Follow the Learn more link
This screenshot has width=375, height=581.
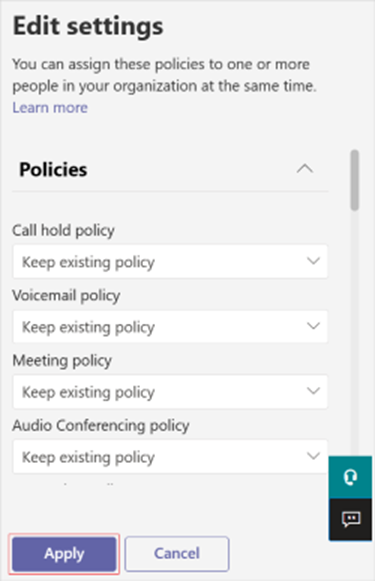[x=50, y=108]
